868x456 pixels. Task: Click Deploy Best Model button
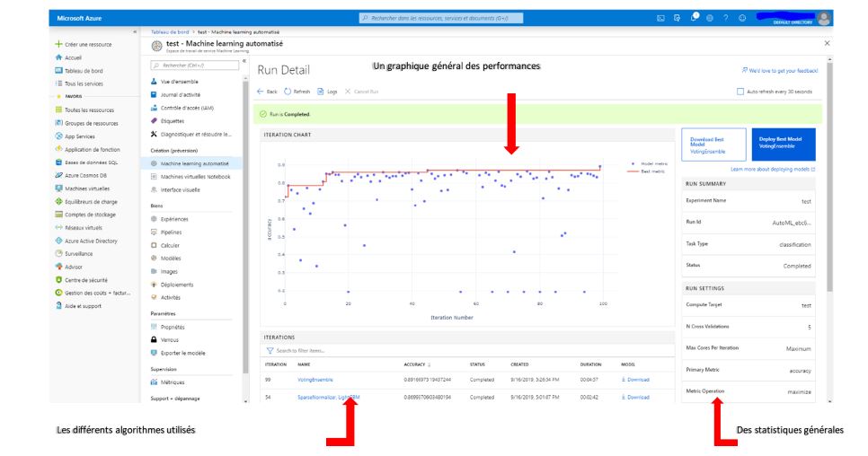[783, 143]
